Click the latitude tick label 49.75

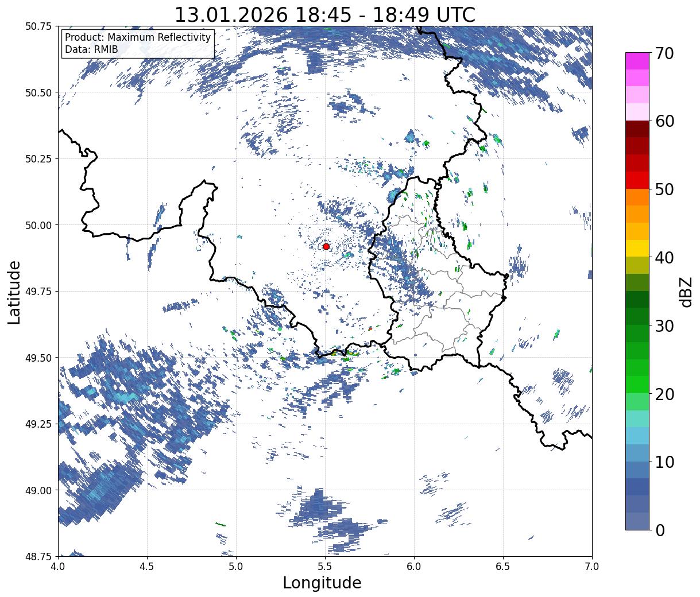(38, 292)
